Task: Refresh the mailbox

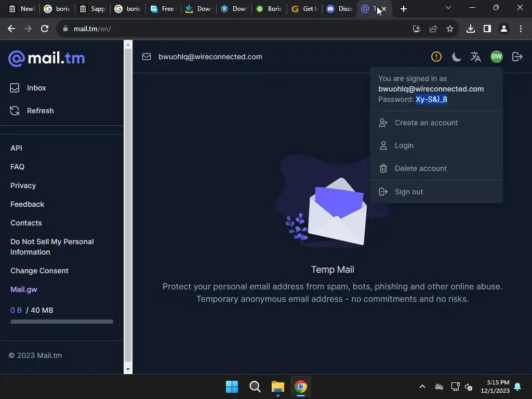Action: pos(32,111)
